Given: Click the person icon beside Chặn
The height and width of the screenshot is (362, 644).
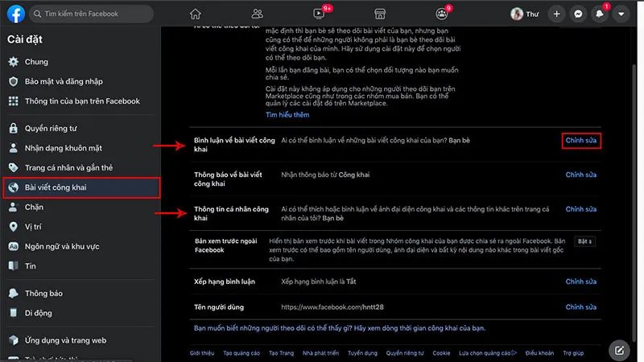Looking at the screenshot, I should tap(14, 207).
